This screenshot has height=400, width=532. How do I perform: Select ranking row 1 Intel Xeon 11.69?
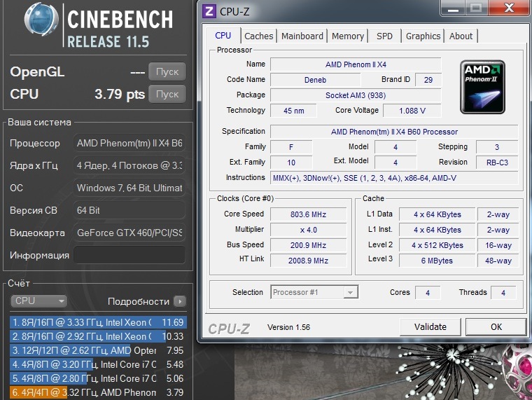[x=98, y=322]
